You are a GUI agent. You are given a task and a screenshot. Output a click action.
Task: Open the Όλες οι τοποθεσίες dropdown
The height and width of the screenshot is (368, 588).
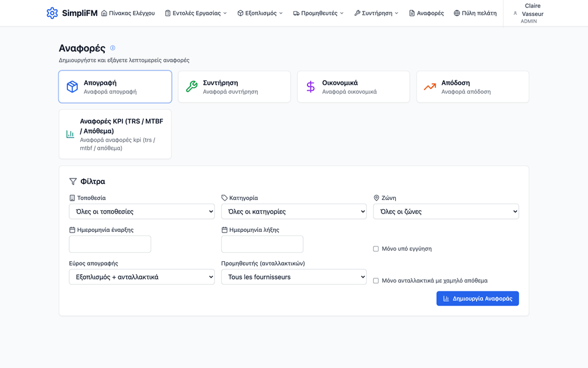click(141, 212)
